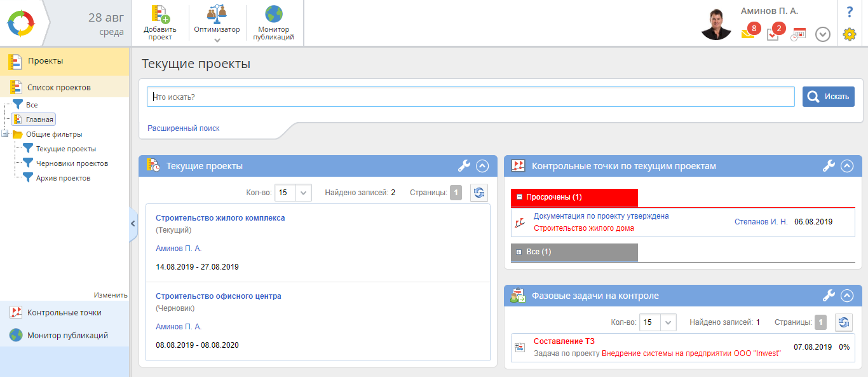Click the search text input field
868x377 pixels.
470,97
